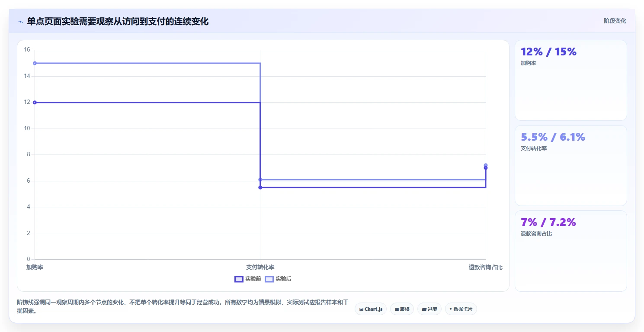Click the y-axis value 10
Viewport: 644px width, 332px height.
point(27,129)
